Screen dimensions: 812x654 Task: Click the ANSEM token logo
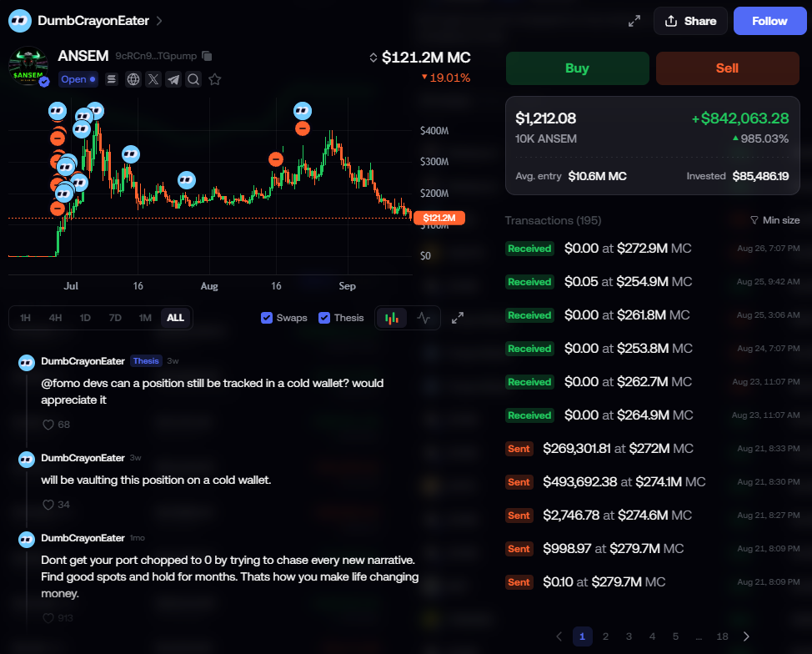point(28,67)
